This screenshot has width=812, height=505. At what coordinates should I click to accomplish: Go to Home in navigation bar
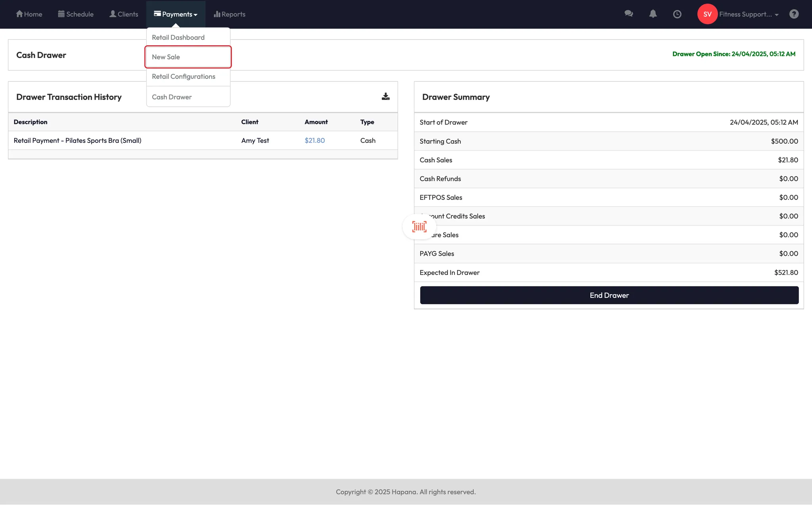29,14
